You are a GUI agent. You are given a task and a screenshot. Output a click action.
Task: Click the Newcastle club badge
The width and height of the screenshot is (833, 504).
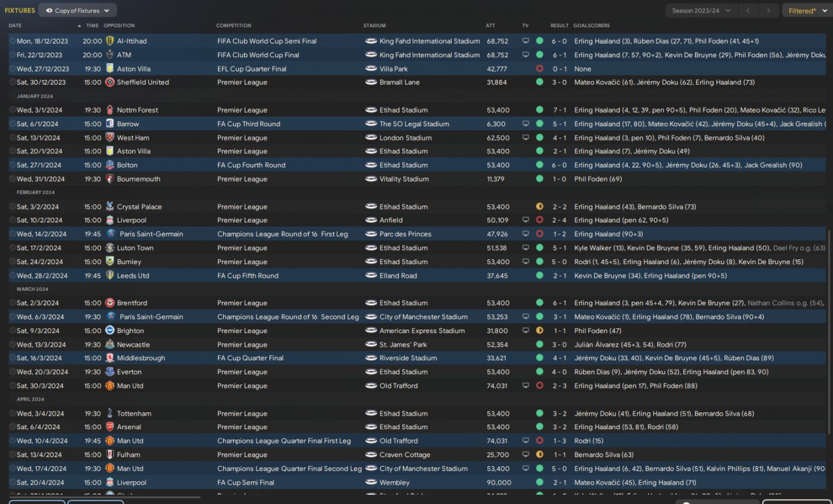pos(110,345)
